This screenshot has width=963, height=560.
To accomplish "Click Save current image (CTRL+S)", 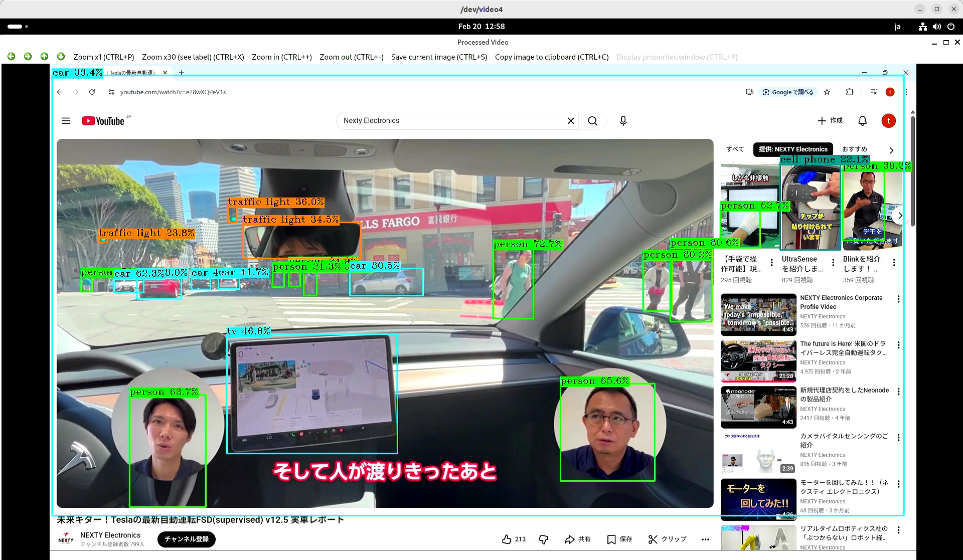I will coord(439,57).
